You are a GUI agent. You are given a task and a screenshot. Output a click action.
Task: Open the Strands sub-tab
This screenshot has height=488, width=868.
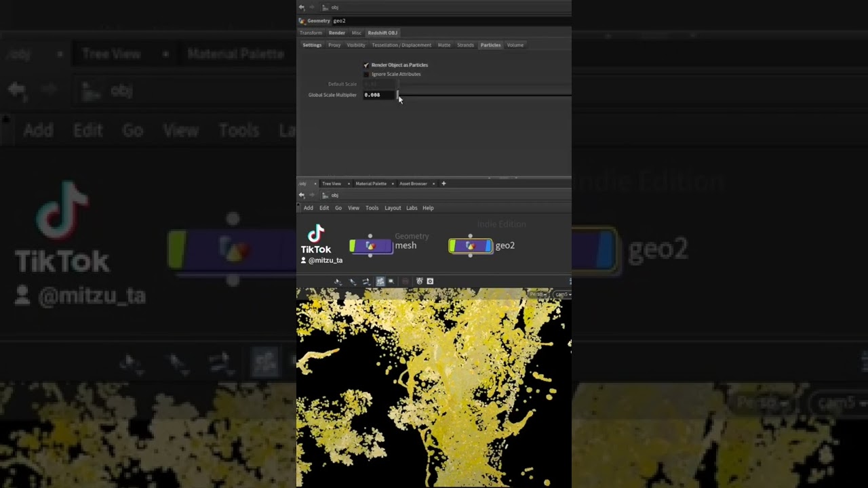465,45
